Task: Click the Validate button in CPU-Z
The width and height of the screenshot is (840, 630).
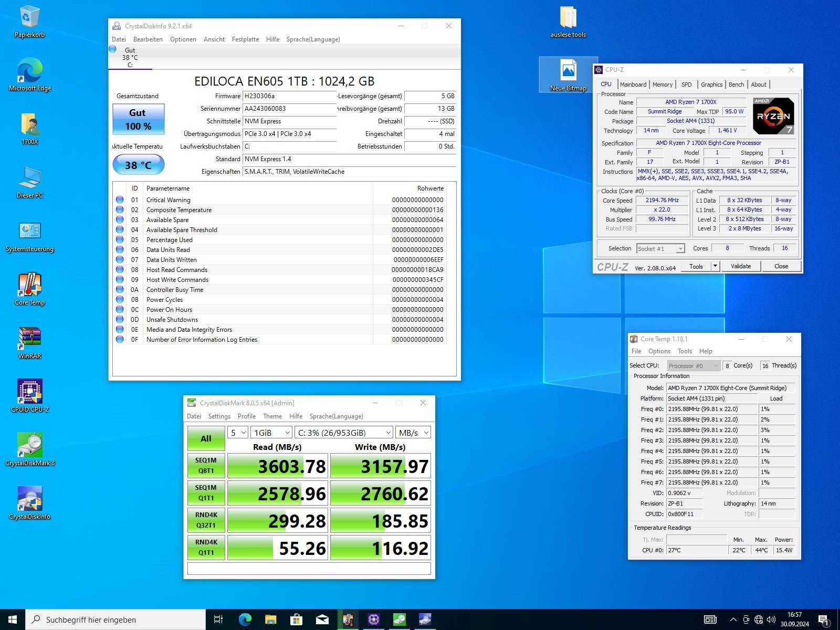Action: tap(741, 266)
